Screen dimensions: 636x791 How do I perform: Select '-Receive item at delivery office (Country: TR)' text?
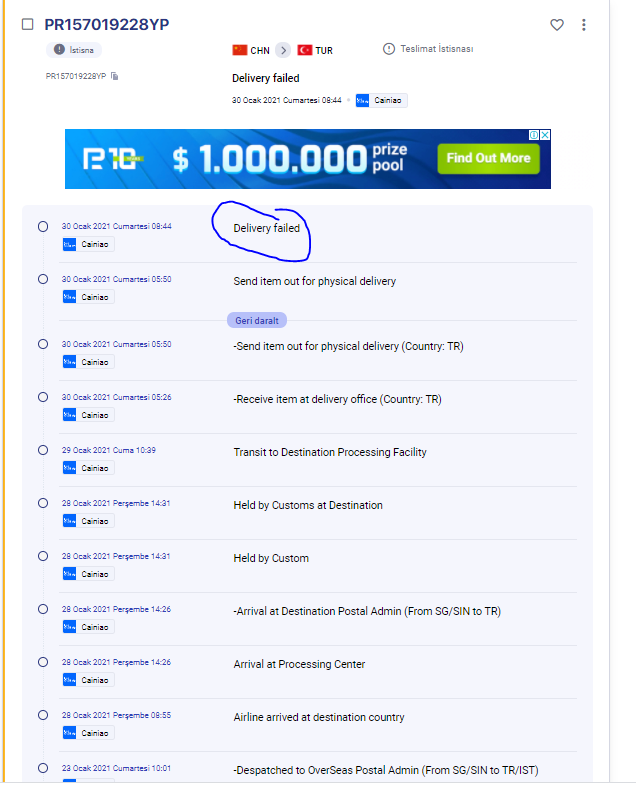click(x=337, y=399)
